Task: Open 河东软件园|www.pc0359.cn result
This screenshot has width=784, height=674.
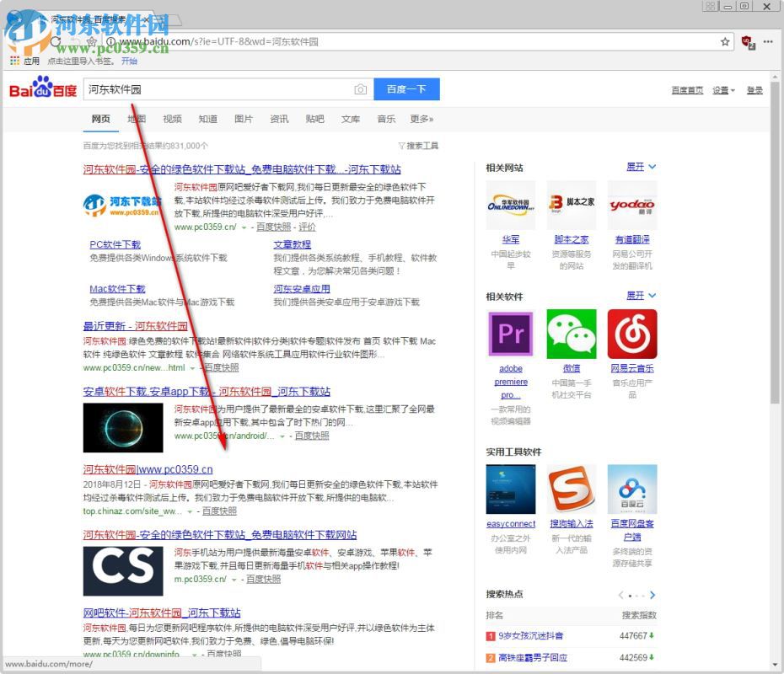Action: point(148,469)
